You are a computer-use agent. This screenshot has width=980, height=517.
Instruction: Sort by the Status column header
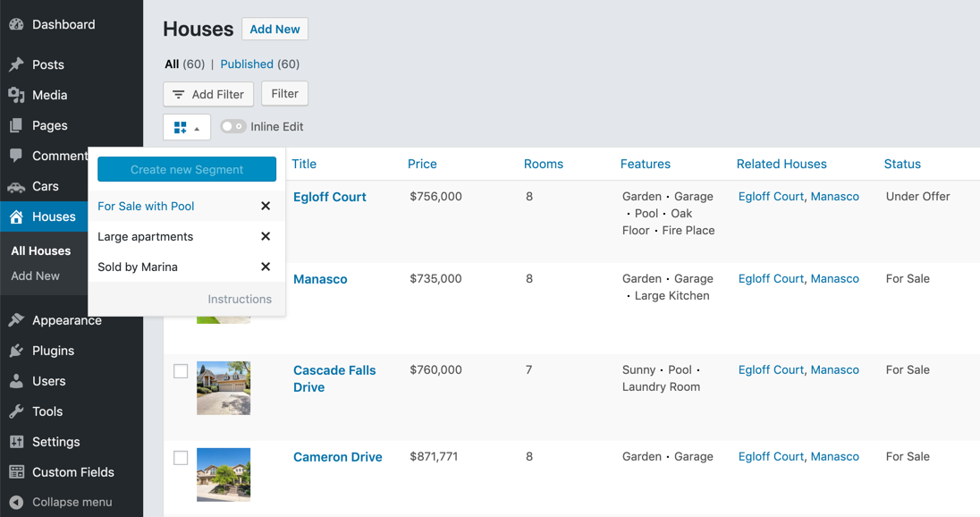(x=902, y=164)
